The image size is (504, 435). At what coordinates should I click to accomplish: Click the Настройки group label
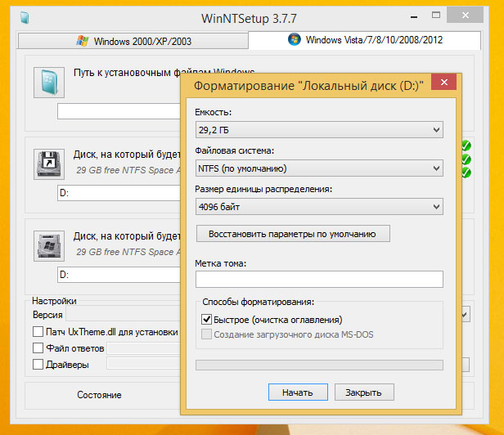[x=54, y=301]
